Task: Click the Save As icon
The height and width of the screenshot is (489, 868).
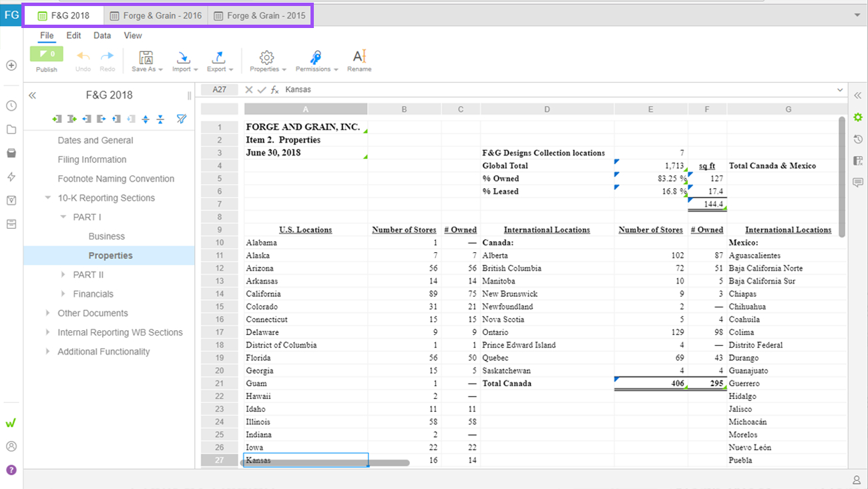Action: click(x=146, y=59)
